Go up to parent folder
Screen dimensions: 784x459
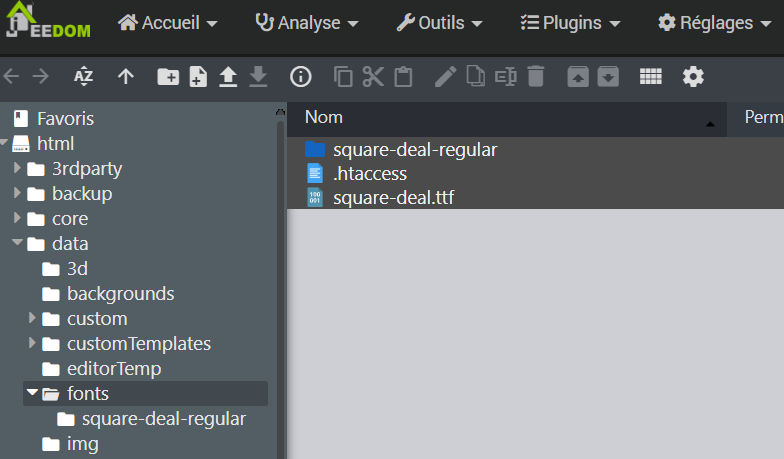point(126,77)
